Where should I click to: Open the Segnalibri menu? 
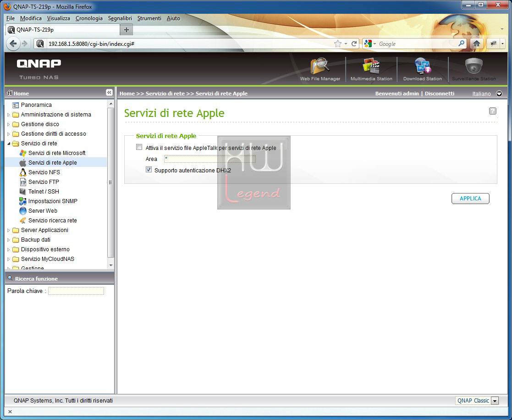(120, 18)
